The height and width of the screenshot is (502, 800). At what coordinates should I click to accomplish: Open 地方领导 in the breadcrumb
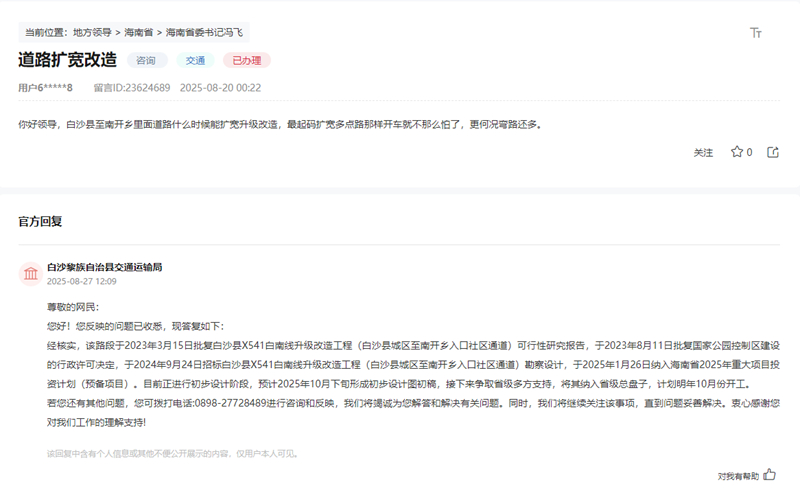click(93, 33)
